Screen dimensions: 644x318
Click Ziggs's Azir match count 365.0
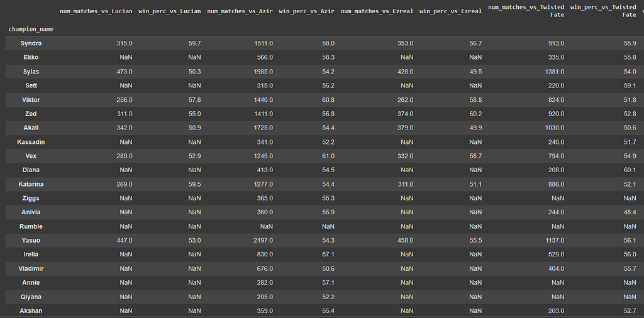coord(265,199)
